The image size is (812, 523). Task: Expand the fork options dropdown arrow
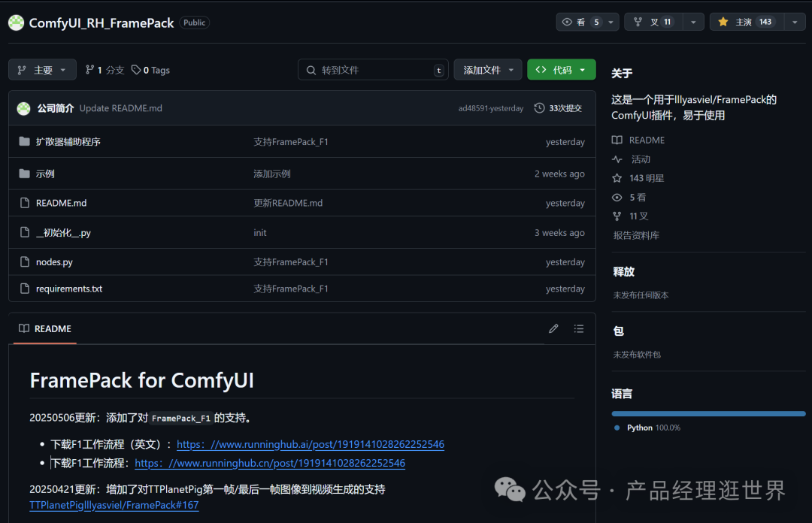[x=693, y=23]
